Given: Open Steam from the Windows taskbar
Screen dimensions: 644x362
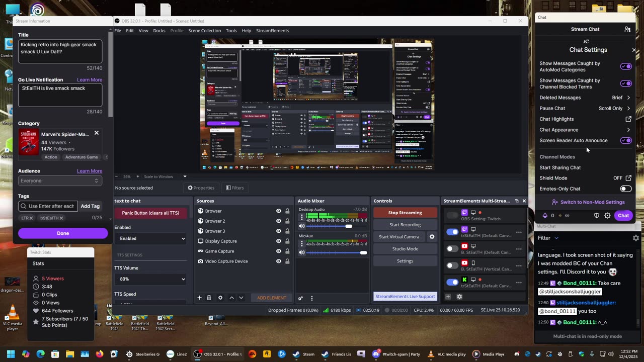Looking at the screenshot, I should tap(303, 354).
